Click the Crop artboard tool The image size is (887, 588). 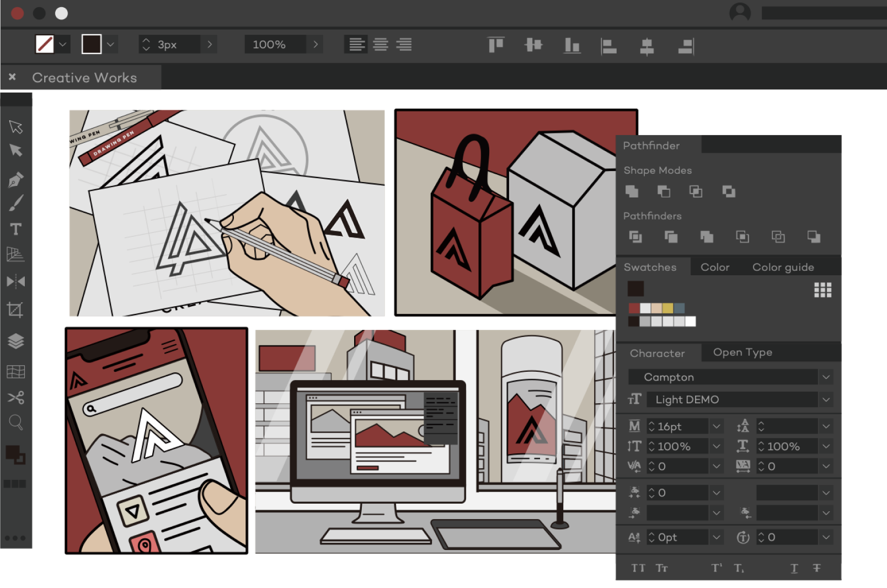tap(15, 309)
